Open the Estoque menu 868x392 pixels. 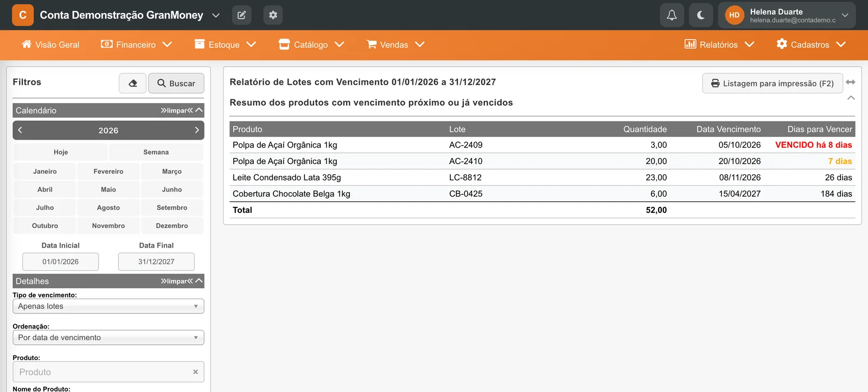pos(225,45)
